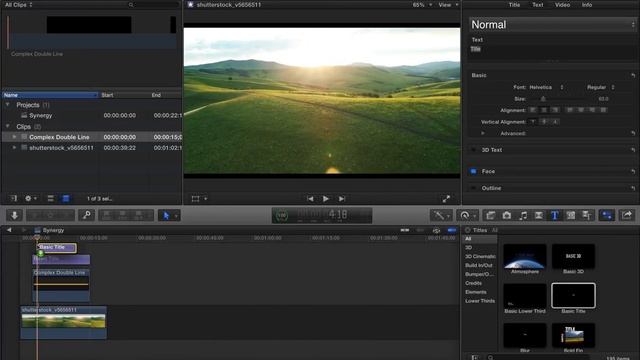
Task: Enable the Outline checkbox
Action: point(473,188)
